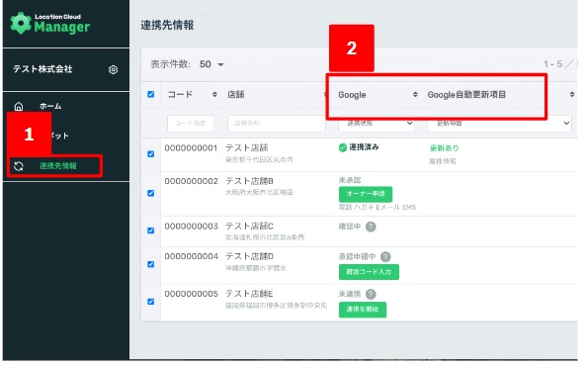
Task: Open the 表示件数 50 dropdown
Action: [x=211, y=64]
